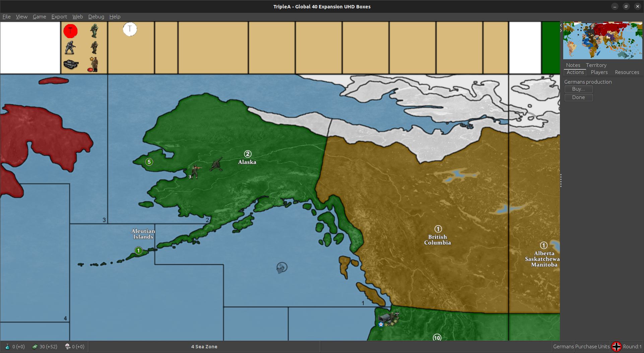The width and height of the screenshot is (644, 353).
Task: Click the Alaska production value 2 marker
Action: pyautogui.click(x=248, y=154)
